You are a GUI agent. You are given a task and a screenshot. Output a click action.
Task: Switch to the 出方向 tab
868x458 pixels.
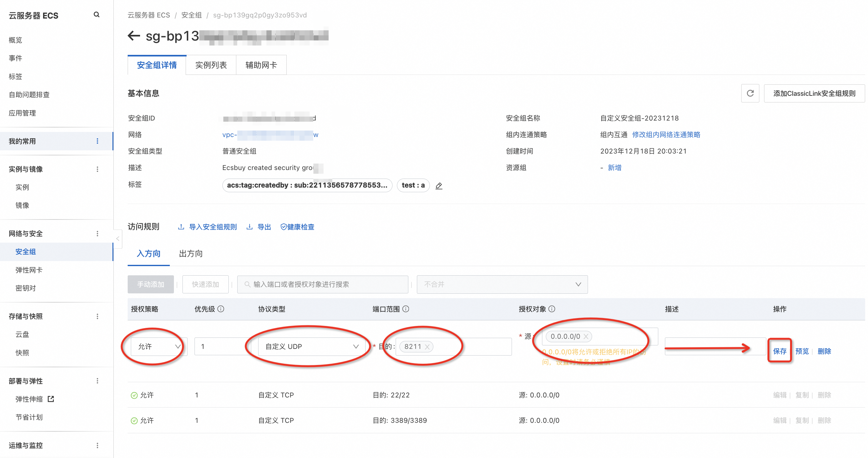191,254
